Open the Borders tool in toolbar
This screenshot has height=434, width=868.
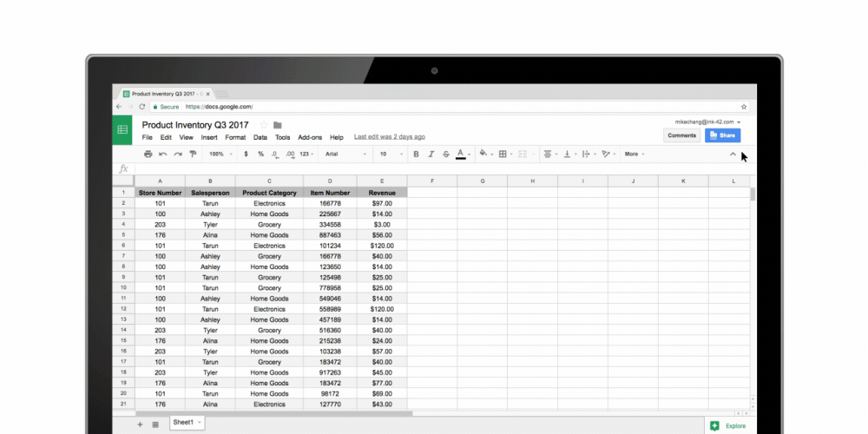503,154
